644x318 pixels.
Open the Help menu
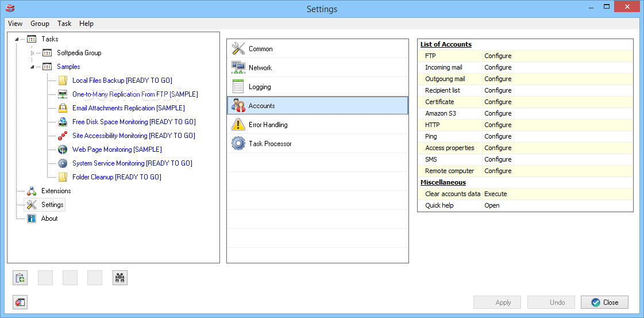click(x=86, y=24)
